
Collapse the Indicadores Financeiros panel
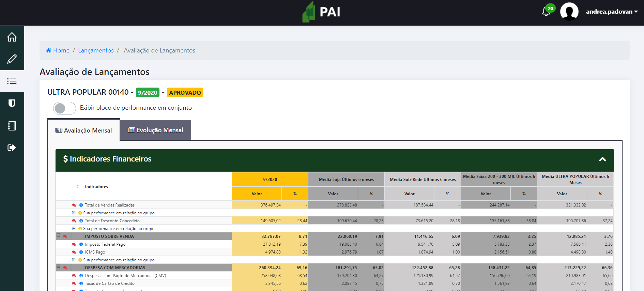click(x=602, y=159)
